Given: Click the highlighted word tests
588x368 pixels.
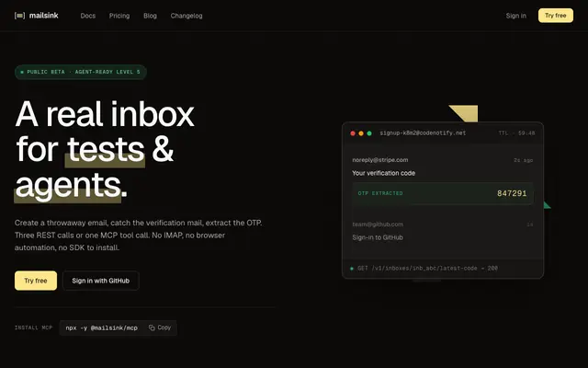Looking at the screenshot, I should tap(106, 150).
